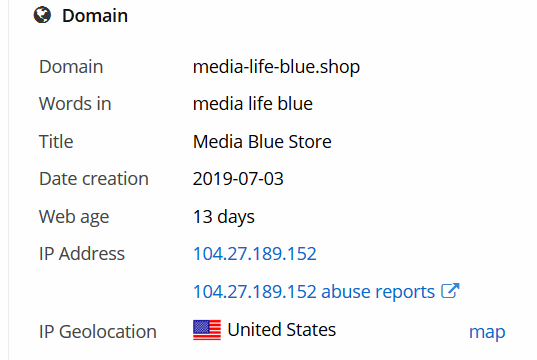Image resolution: width=537 pixels, height=360 pixels.
Task: Click the Domain section heading
Action: pyautogui.click(x=95, y=16)
